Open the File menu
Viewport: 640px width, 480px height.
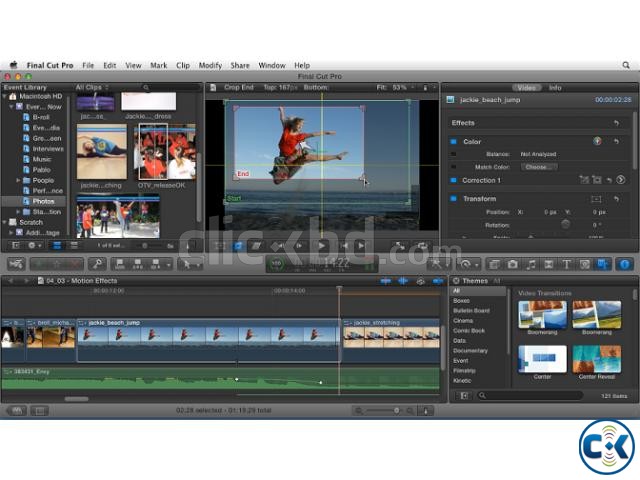coord(88,65)
